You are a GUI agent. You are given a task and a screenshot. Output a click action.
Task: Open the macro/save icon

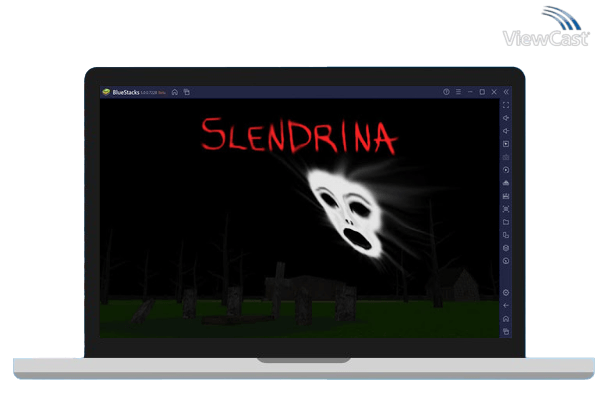[506, 196]
